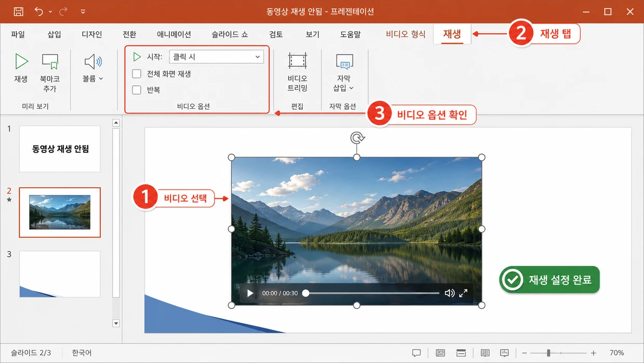Tick the 반복 loop checkbox
Screen dimensions: 644x363
[137, 90]
